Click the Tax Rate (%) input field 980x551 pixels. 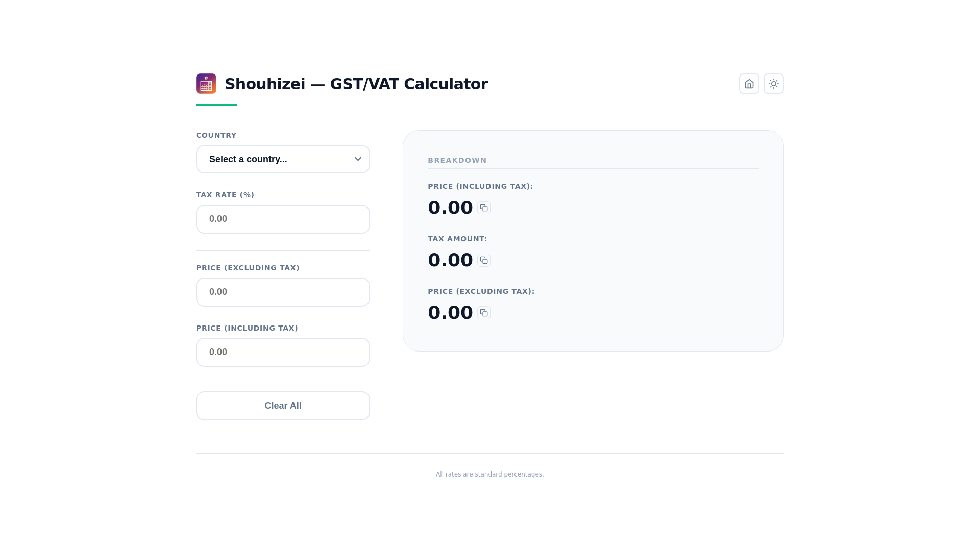point(283,219)
